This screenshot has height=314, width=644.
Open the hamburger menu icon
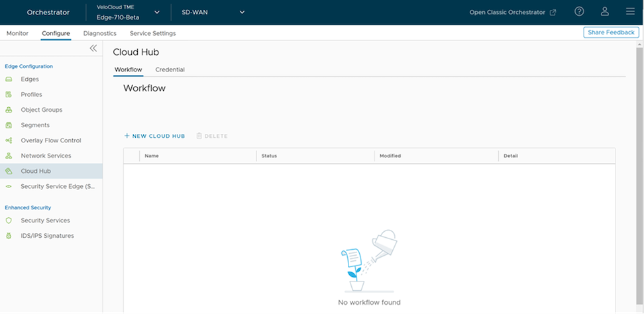click(x=630, y=12)
